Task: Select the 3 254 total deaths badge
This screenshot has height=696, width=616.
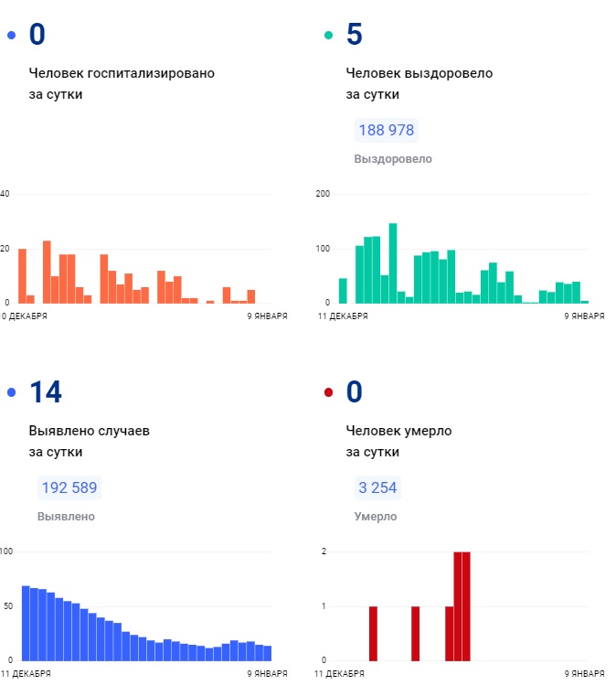Action: [x=377, y=487]
